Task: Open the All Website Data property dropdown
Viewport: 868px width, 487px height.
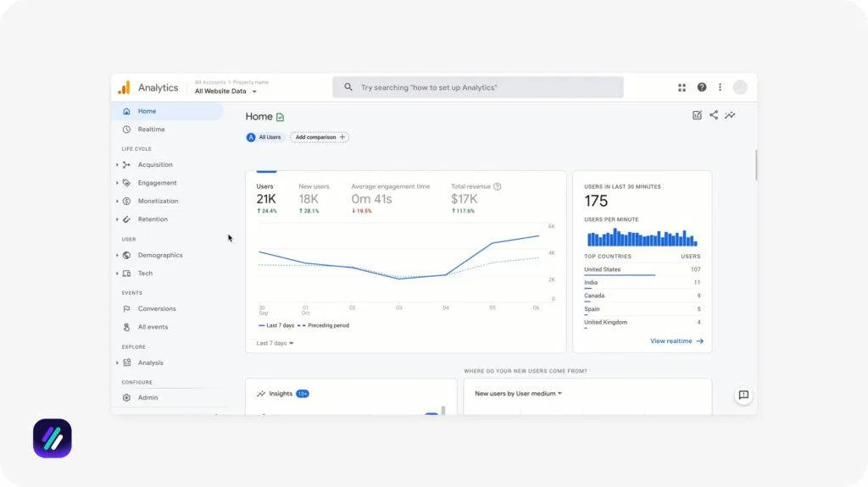Action: [225, 91]
